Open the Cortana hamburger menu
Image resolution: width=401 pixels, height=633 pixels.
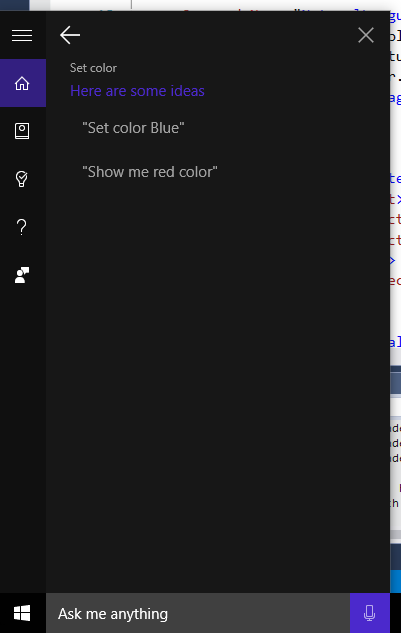pyautogui.click(x=22, y=36)
